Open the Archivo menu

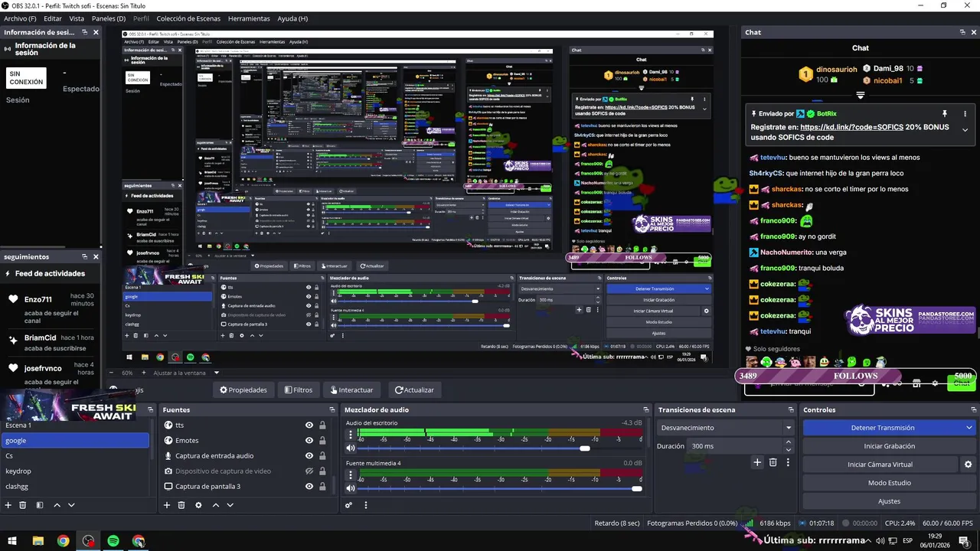(x=20, y=18)
